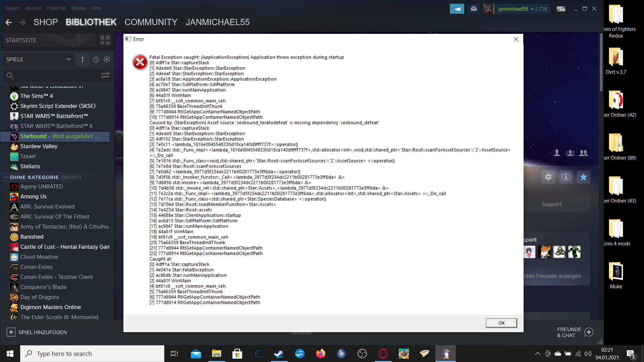Switch library to grid view icon
Screen dimensions: 644x362
[x=105, y=40]
